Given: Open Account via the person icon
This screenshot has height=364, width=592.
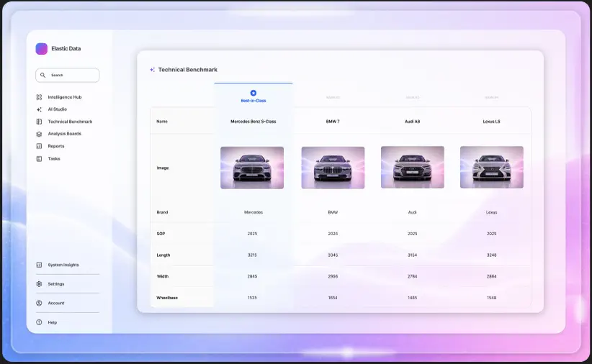Looking at the screenshot, I should [x=39, y=303].
